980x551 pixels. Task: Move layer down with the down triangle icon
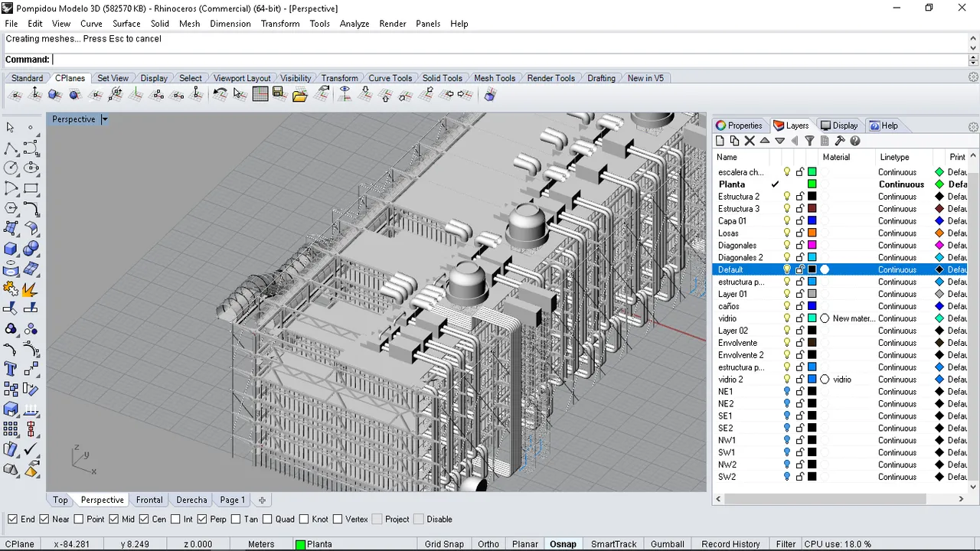tap(779, 141)
